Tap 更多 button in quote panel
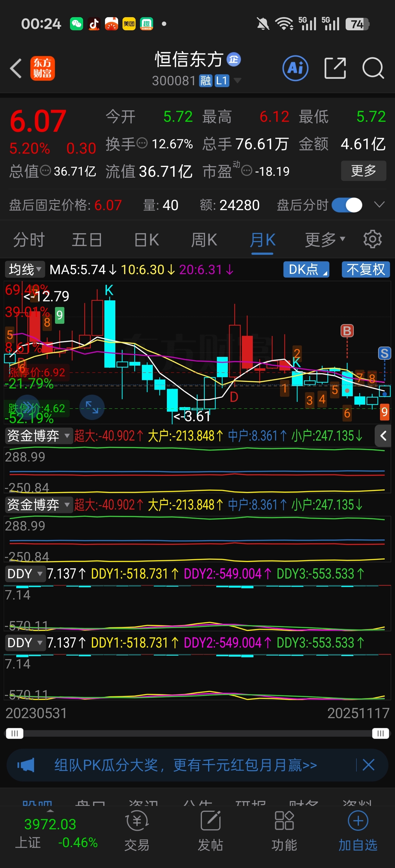Screen dimensions: 395x868 click(x=364, y=170)
